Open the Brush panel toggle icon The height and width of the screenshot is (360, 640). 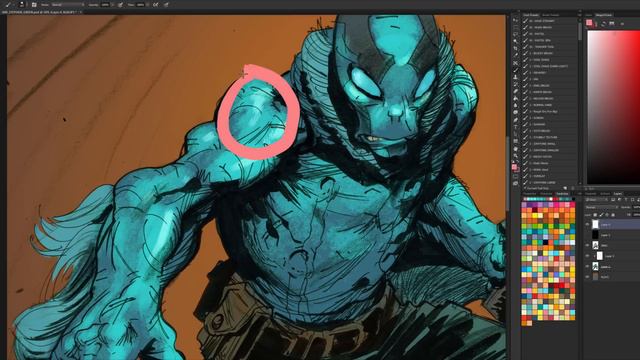[x=34, y=4]
